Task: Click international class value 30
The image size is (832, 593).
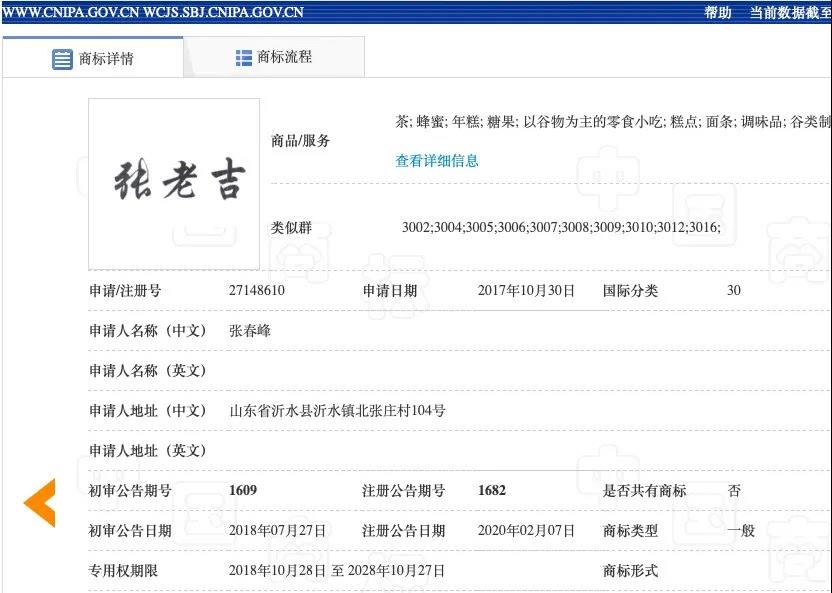Action: pos(734,291)
